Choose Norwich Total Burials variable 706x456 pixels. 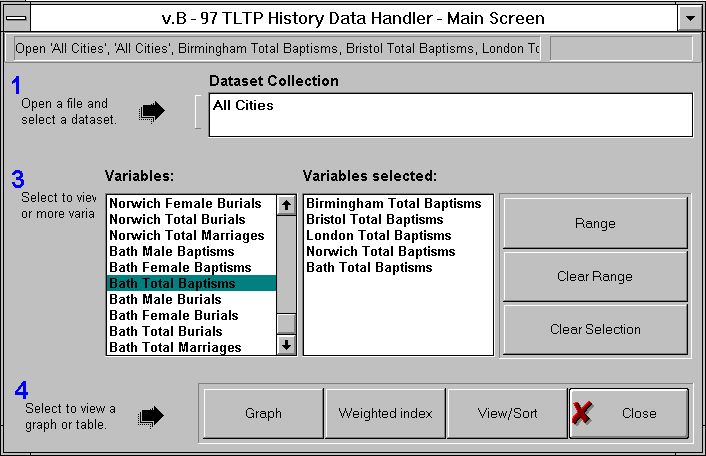pyautogui.click(x=177, y=219)
